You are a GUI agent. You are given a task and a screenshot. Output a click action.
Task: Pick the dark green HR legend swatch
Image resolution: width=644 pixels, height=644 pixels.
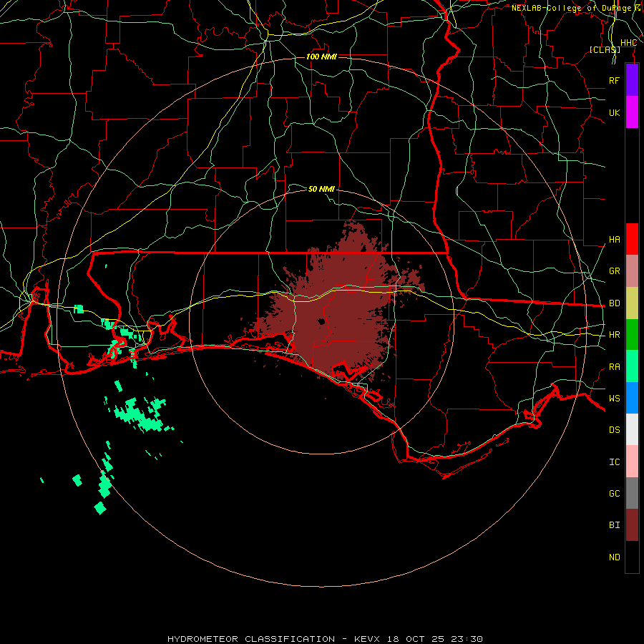coord(632,335)
